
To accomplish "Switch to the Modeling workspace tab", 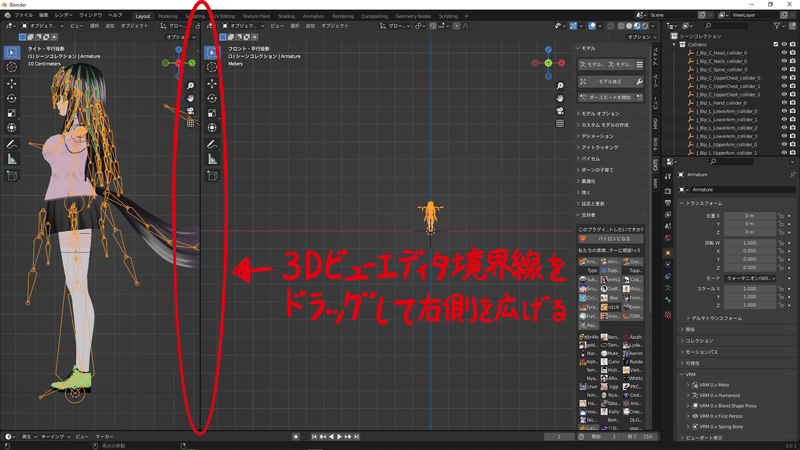I will click(x=168, y=16).
